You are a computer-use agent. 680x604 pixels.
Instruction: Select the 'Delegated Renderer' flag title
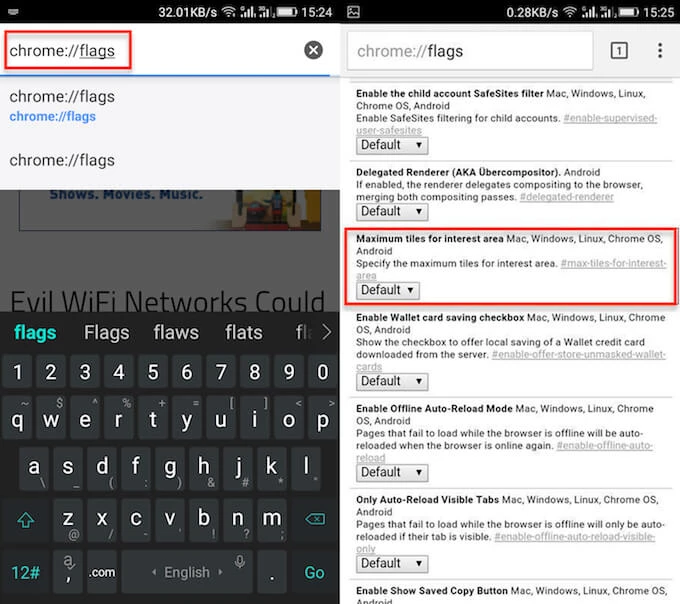[458, 172]
